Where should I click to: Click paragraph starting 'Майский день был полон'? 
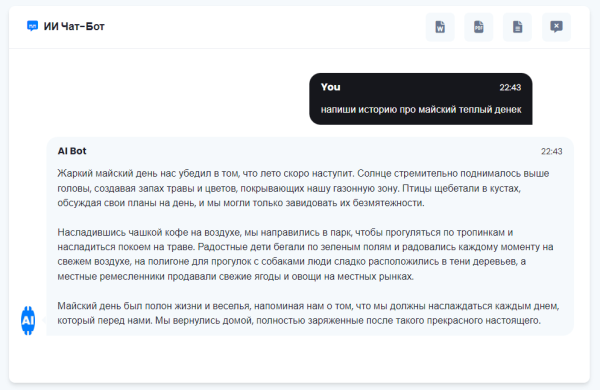(308, 313)
